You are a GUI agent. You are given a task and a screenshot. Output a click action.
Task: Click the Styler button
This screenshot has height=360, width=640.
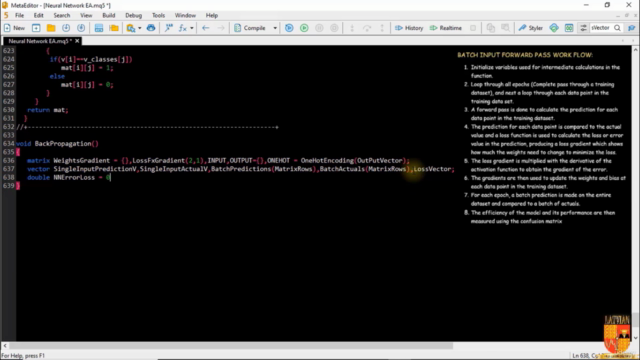click(531, 28)
